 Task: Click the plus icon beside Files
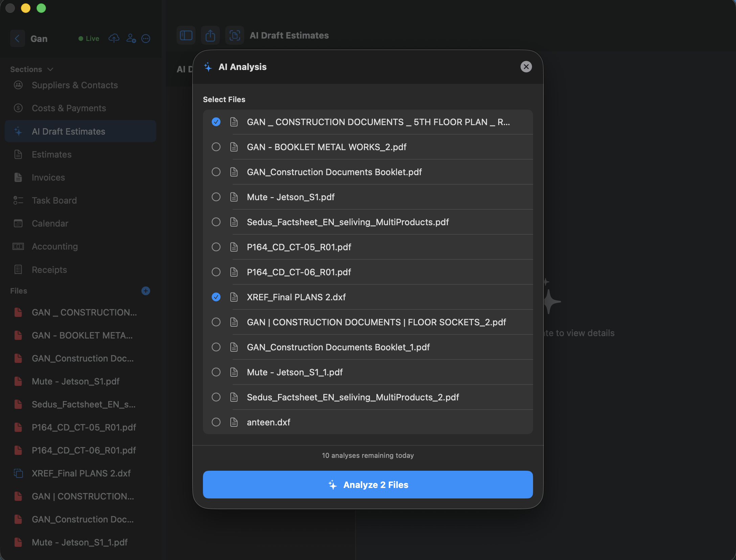click(146, 291)
